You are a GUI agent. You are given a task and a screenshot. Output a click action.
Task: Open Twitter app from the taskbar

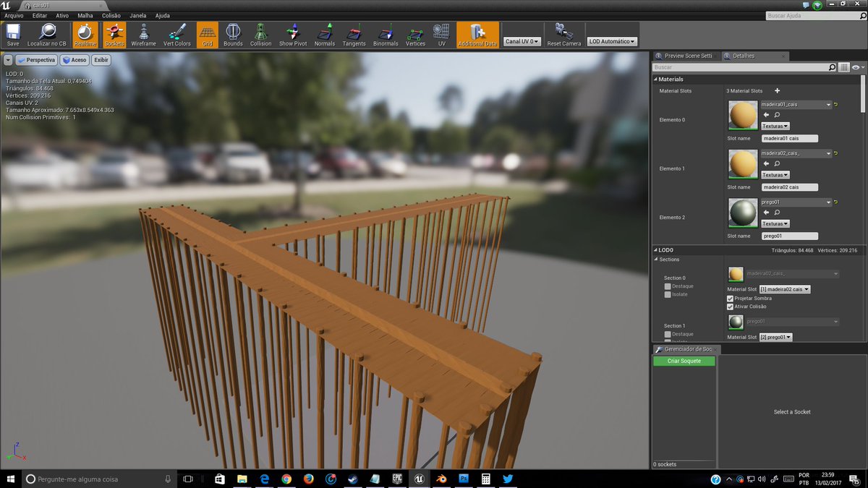508,479
